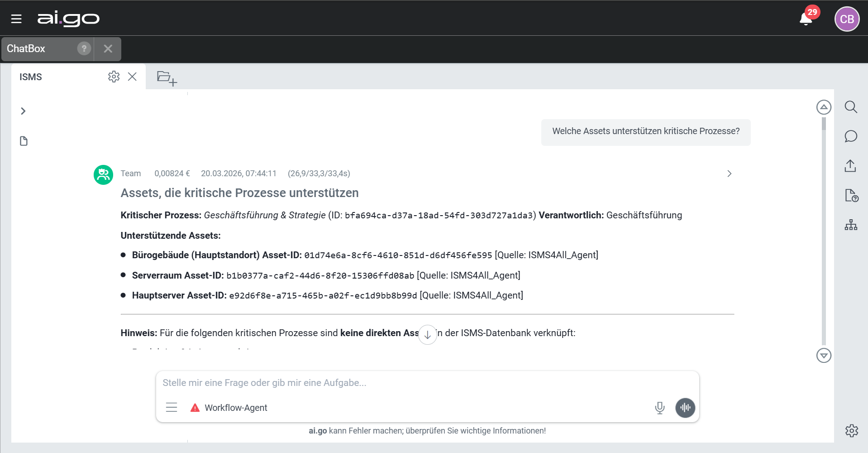Open settings gear at bottom right
This screenshot has width=868, height=453.
[851, 430]
